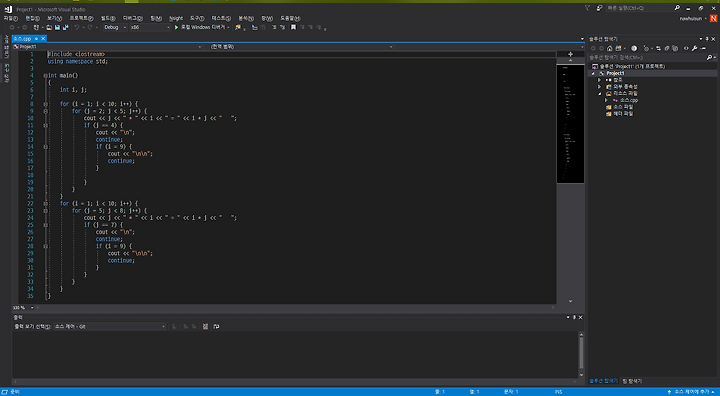Expand the 외부 종속성 node
Image resolution: width=720 pixels, height=396 pixels.
click(x=599, y=87)
